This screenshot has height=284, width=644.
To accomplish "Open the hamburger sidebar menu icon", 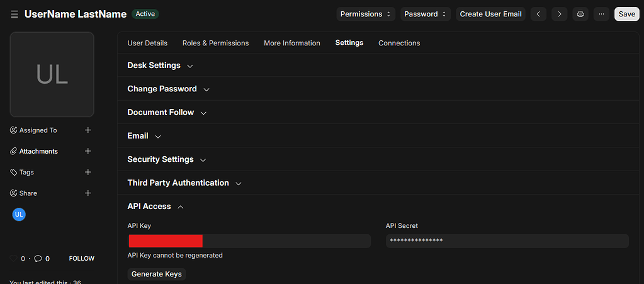I will (x=14, y=14).
